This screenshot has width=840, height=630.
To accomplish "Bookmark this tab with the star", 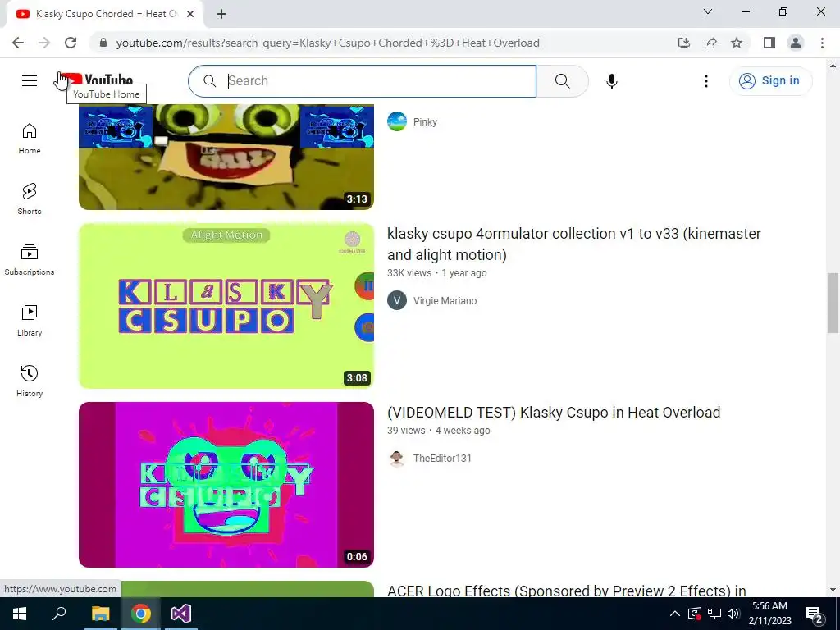I will pos(737,43).
